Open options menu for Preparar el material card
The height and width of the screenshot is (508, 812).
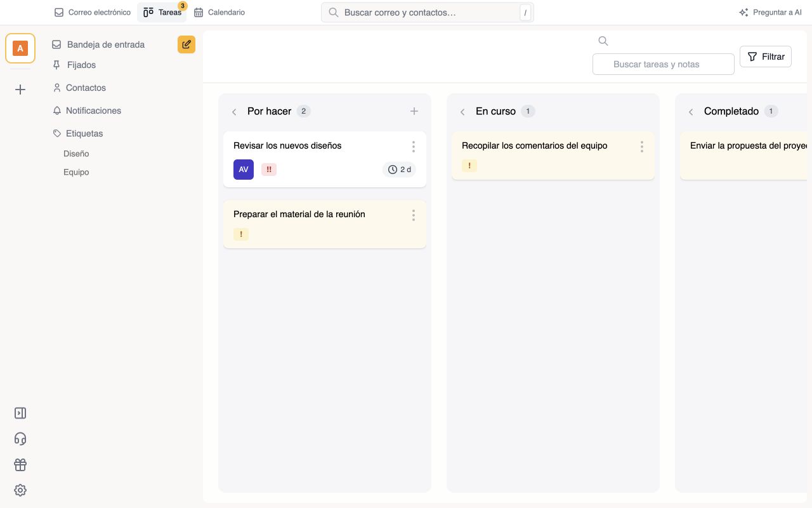click(414, 215)
